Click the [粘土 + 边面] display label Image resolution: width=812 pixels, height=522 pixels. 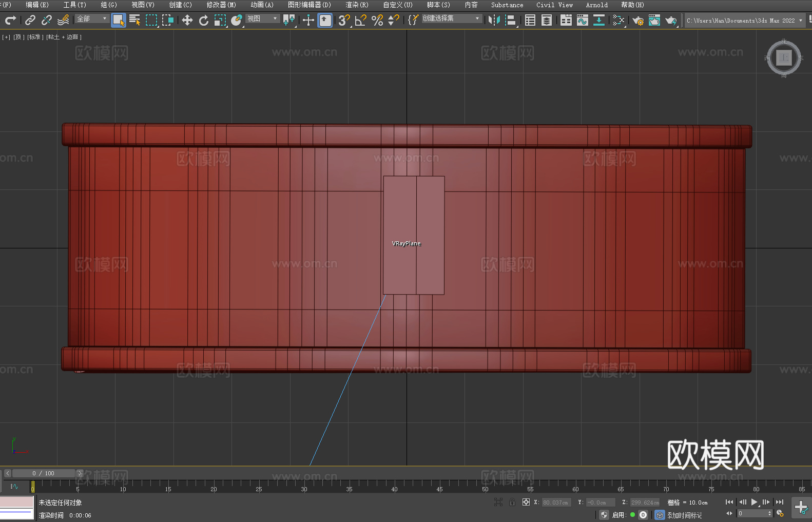click(64, 37)
